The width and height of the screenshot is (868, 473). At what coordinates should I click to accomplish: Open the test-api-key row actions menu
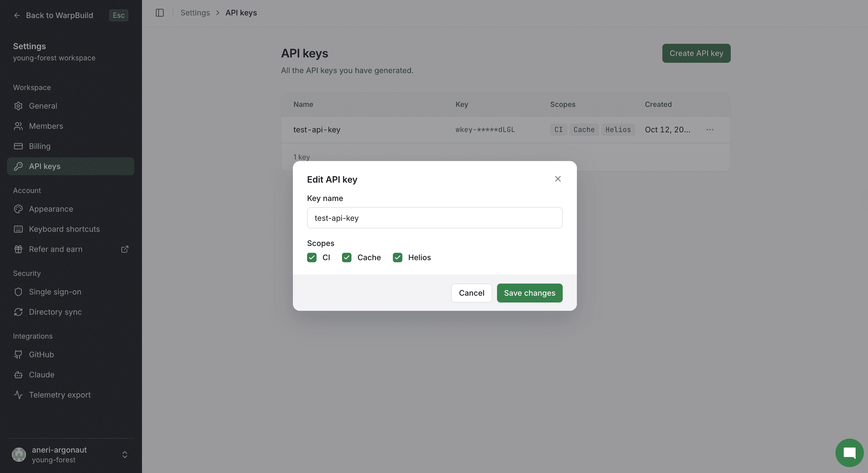pyautogui.click(x=710, y=130)
